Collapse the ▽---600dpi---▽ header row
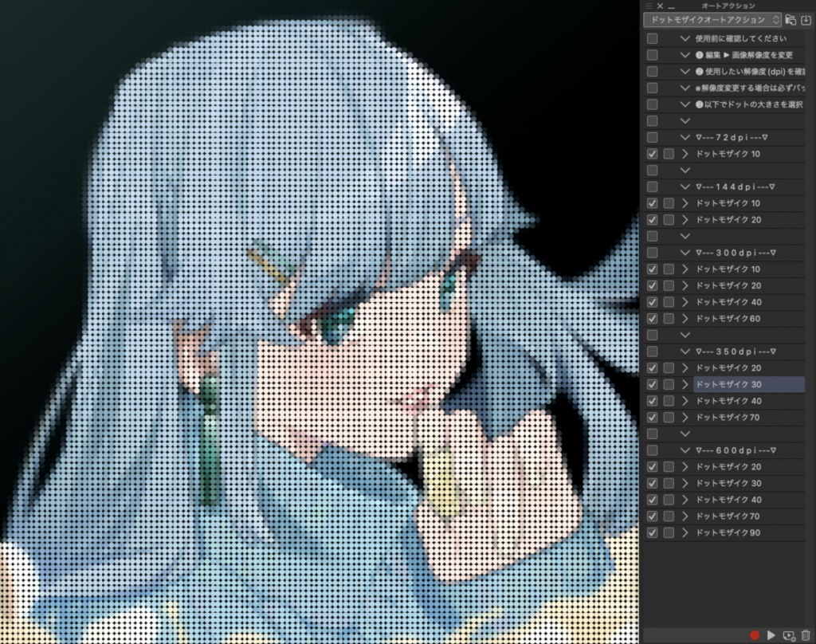This screenshot has height=644, width=816. coord(685,450)
